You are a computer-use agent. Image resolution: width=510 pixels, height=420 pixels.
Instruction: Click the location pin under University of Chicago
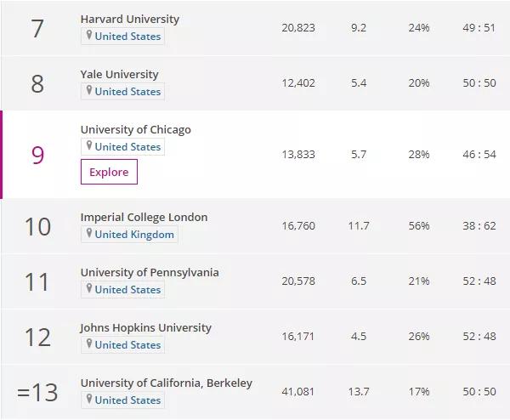click(88, 145)
